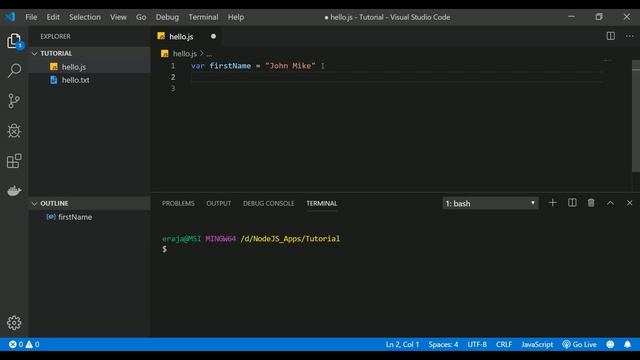Image resolution: width=640 pixels, height=360 pixels.
Task: Open notifications bell icon
Action: point(627,344)
